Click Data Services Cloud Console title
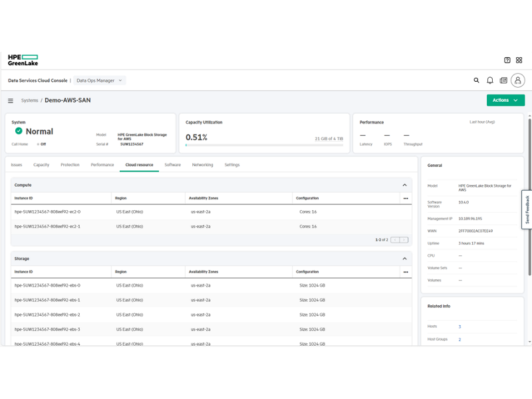Screen dimensions: 532x399 click(38, 80)
